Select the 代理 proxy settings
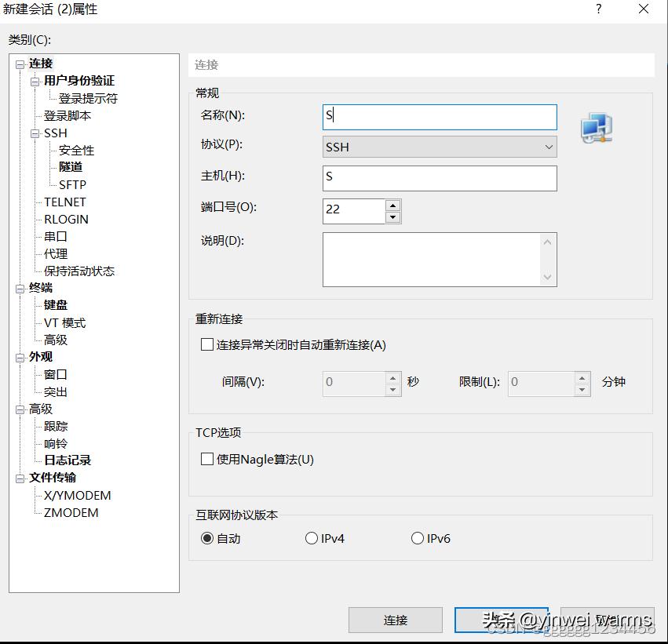The image size is (668, 644). [x=56, y=253]
